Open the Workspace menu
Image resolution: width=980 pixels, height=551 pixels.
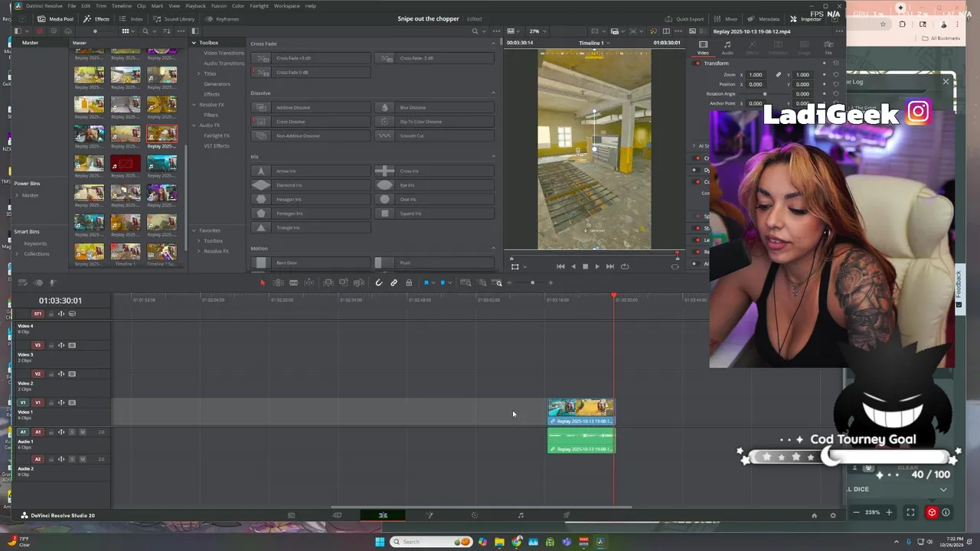(286, 5)
